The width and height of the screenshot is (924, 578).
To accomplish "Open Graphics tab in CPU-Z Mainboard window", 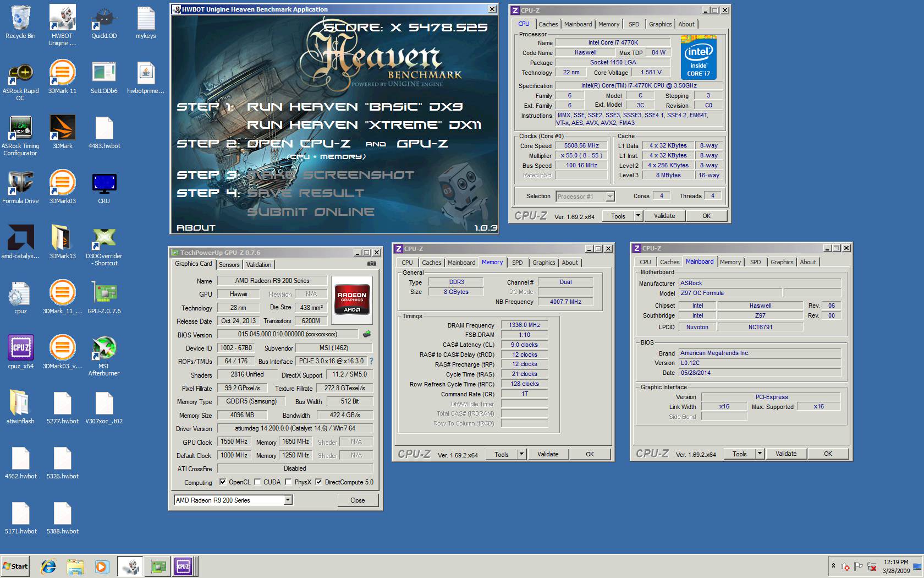I will 782,262.
